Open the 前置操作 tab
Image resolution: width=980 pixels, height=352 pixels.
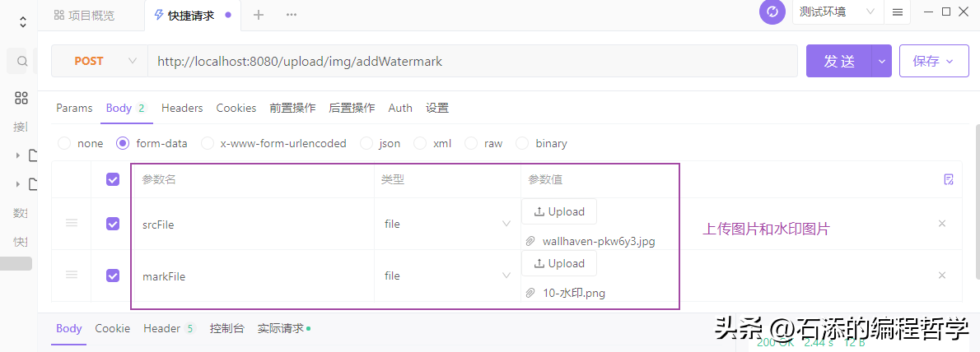tap(292, 108)
